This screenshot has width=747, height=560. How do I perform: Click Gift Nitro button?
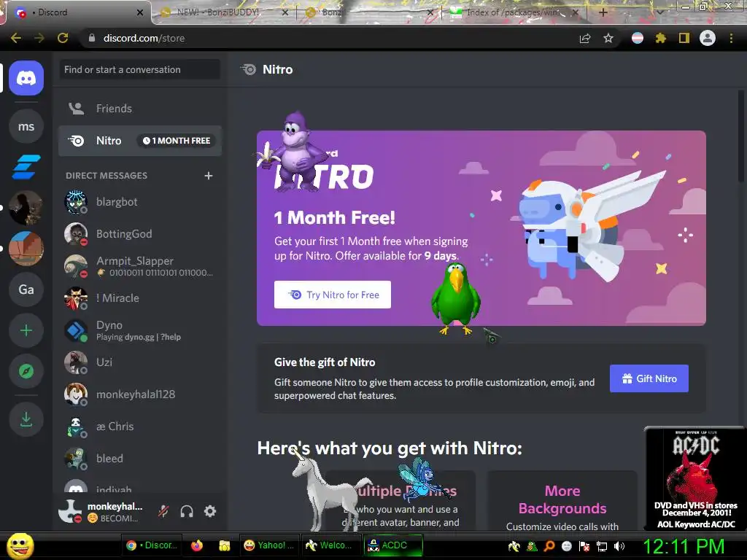click(649, 378)
